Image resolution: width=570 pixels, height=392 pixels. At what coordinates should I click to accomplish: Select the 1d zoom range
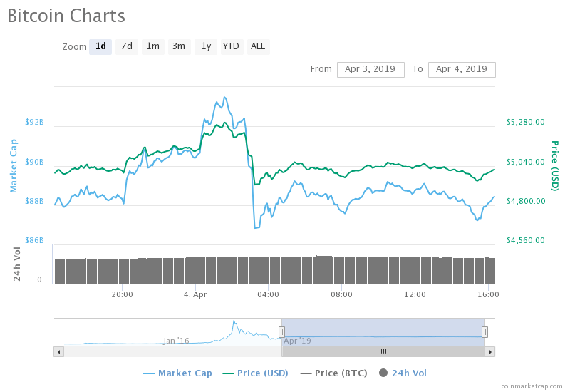[x=100, y=46]
